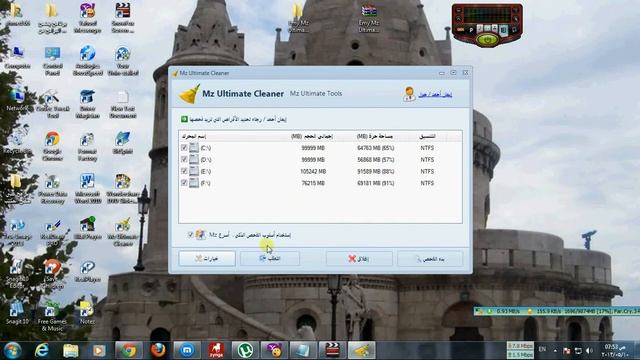
Task: Click the E:\ drive icon in list
Action: [x=194, y=171]
